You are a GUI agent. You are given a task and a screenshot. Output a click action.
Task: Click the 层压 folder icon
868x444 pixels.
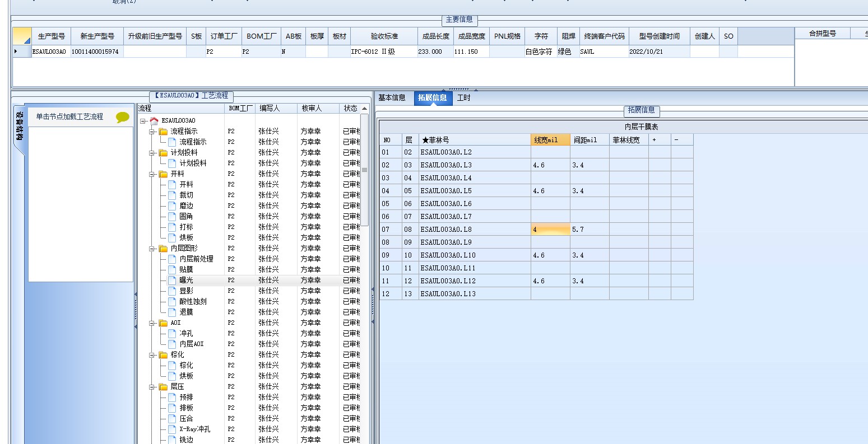coord(163,386)
